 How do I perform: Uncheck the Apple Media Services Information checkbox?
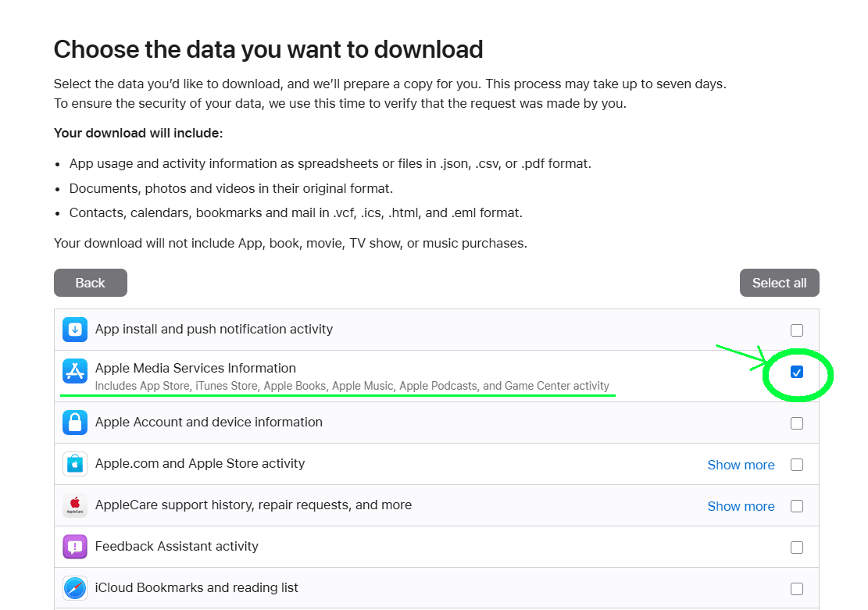click(797, 373)
